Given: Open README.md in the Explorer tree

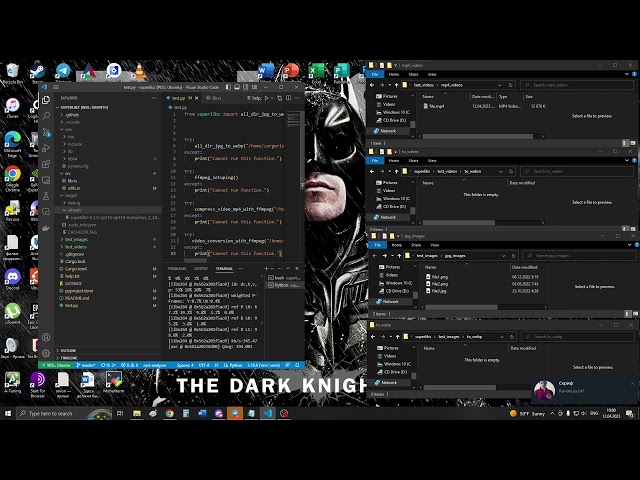Looking at the screenshot, I should click(77, 298).
